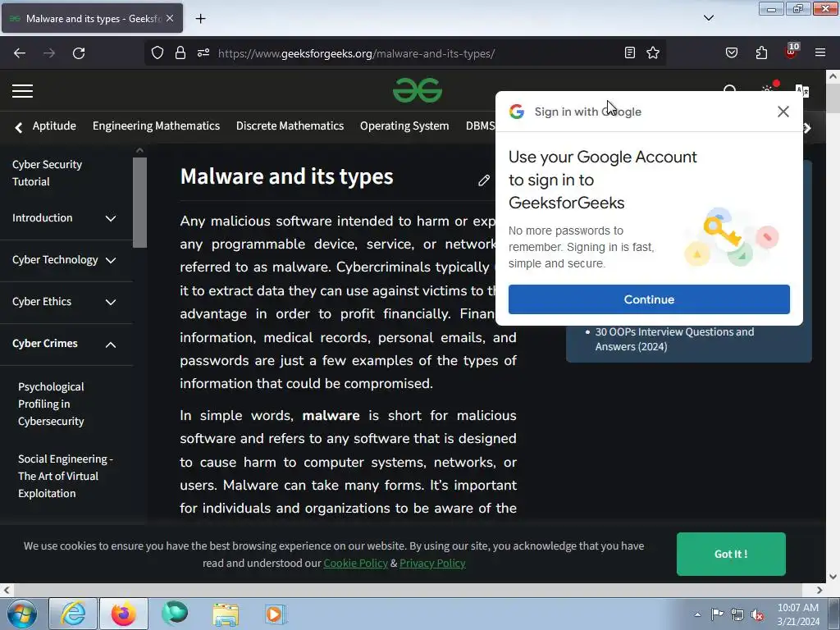Screen dimensions: 840x630
Task: Continue with Google sign in
Action: click(x=649, y=299)
